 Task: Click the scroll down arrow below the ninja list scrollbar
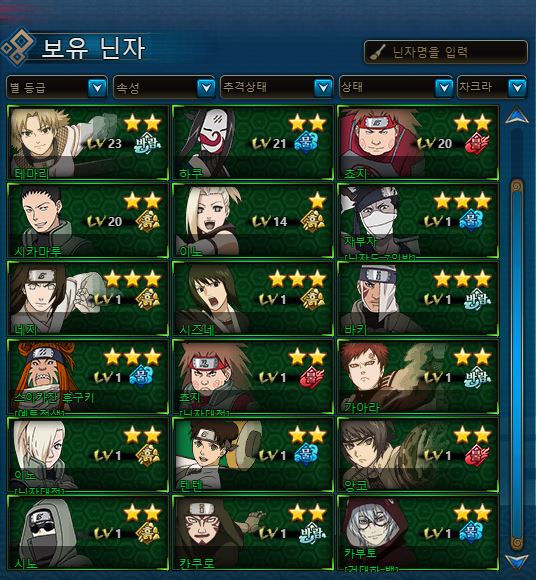[517, 563]
